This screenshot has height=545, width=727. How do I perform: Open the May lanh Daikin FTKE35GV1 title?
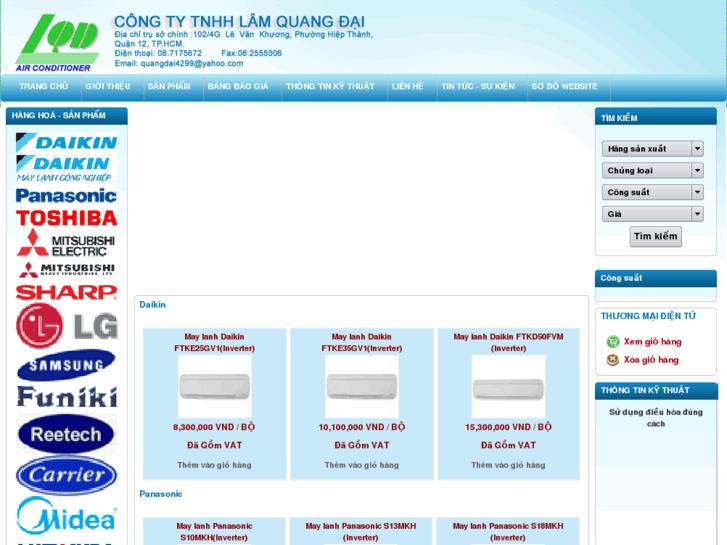362,342
